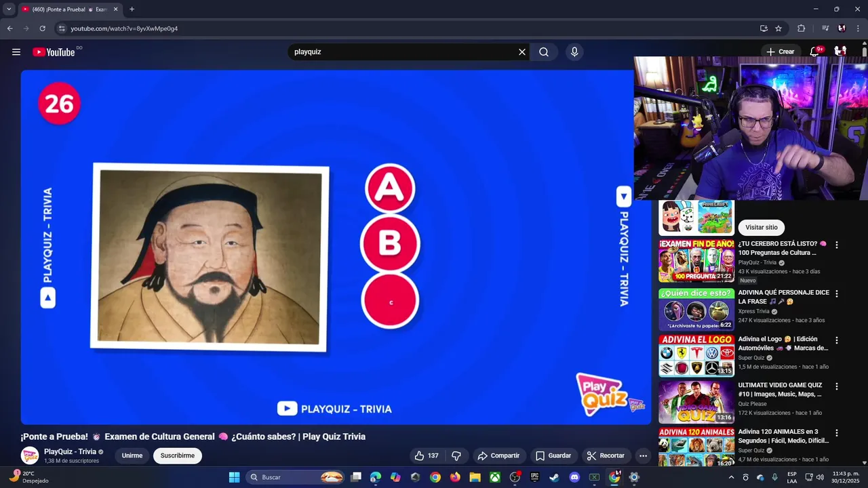Open the Adivina el Logo thumbnail

pyautogui.click(x=696, y=355)
